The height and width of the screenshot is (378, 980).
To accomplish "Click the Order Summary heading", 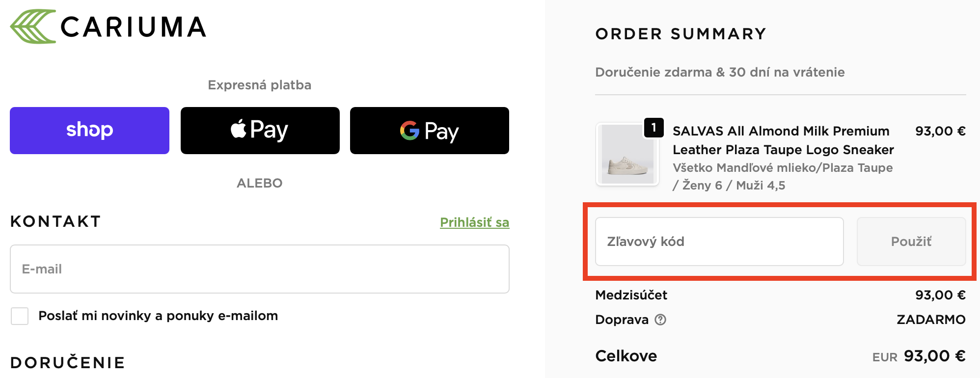I will [681, 34].
